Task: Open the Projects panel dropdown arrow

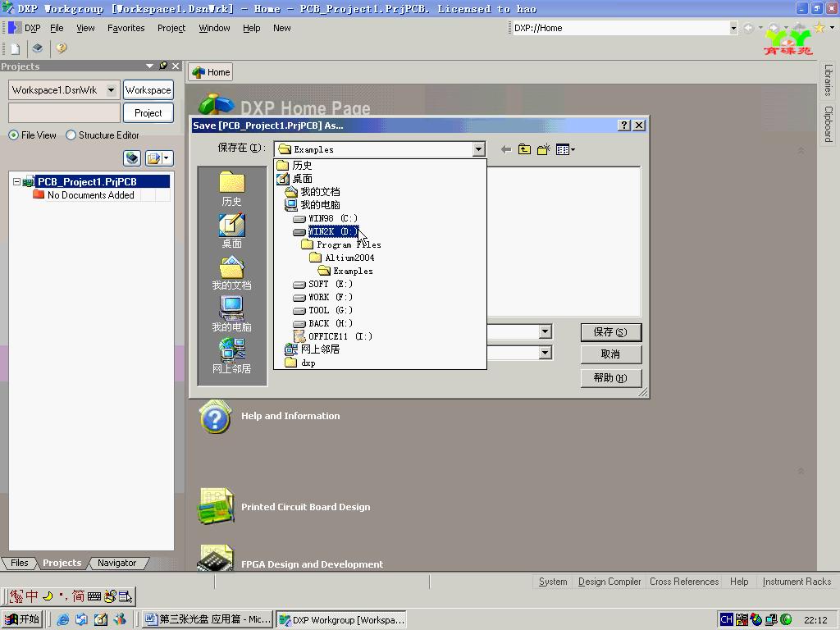Action: point(149,66)
